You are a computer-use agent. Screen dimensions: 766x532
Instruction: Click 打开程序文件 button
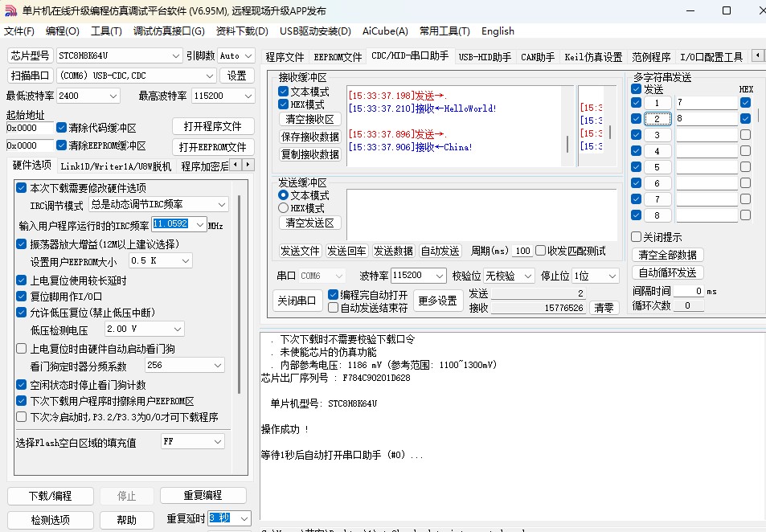point(213,126)
